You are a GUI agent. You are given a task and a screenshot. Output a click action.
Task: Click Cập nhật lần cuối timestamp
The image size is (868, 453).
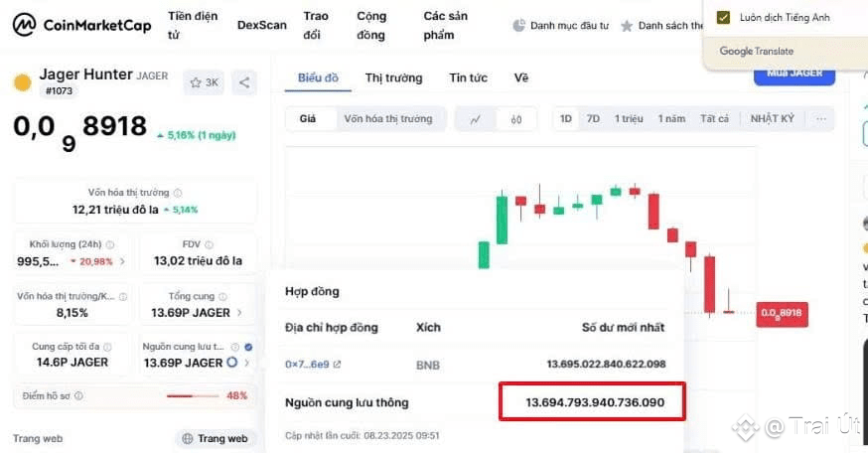click(x=362, y=436)
